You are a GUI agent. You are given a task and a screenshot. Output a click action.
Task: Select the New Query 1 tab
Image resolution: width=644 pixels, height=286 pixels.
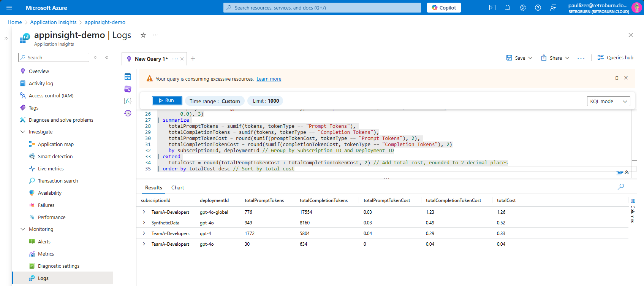[151, 59]
